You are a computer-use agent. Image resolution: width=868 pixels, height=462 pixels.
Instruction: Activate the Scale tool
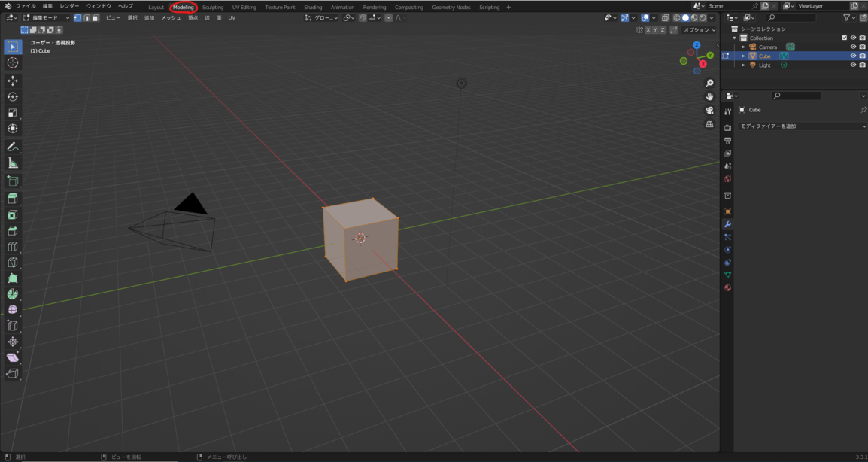(x=12, y=113)
